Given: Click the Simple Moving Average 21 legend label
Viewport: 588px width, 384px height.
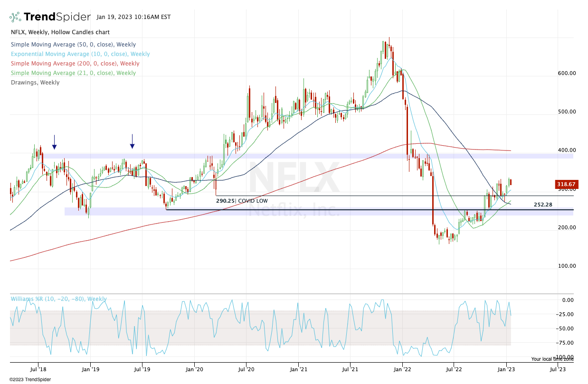Looking at the screenshot, I should coord(73,73).
